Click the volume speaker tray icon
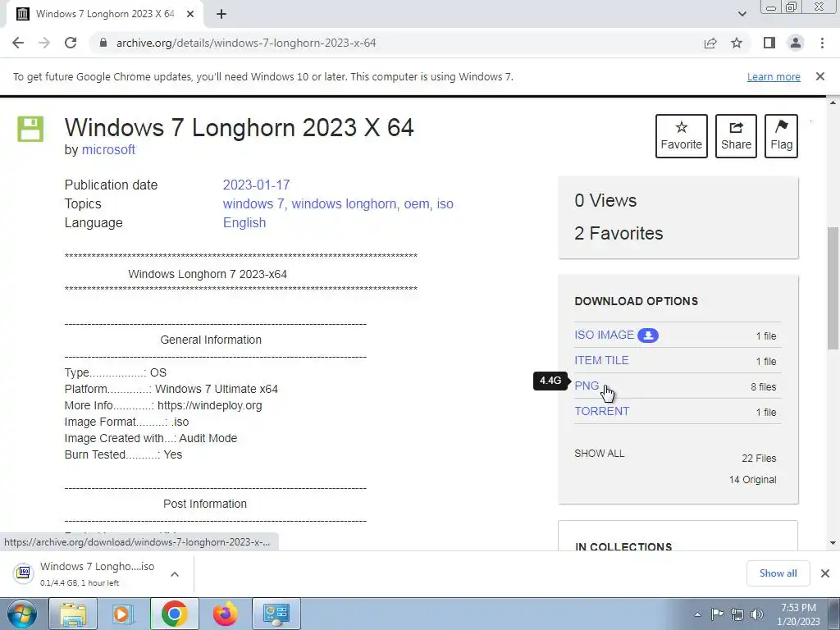This screenshot has height=630, width=840. (757, 614)
